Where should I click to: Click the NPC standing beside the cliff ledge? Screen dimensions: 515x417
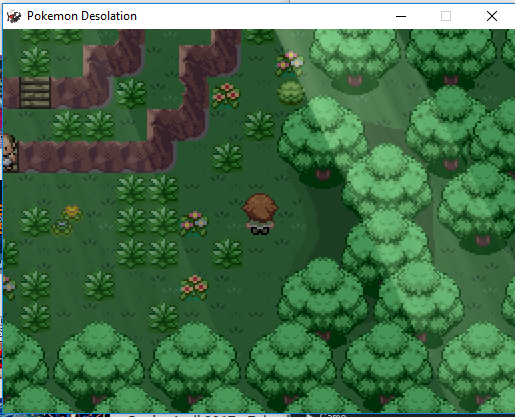9,153
